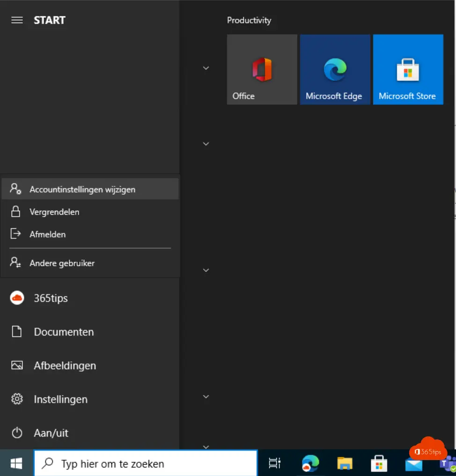Image resolution: width=456 pixels, height=476 pixels.
Task: Click the Productivity group header
Action: click(x=249, y=20)
